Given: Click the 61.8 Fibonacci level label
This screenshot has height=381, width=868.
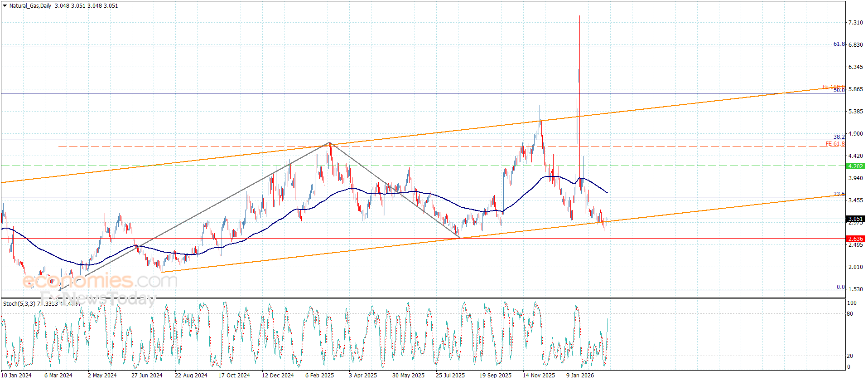Looking at the screenshot, I should pyautogui.click(x=839, y=44).
